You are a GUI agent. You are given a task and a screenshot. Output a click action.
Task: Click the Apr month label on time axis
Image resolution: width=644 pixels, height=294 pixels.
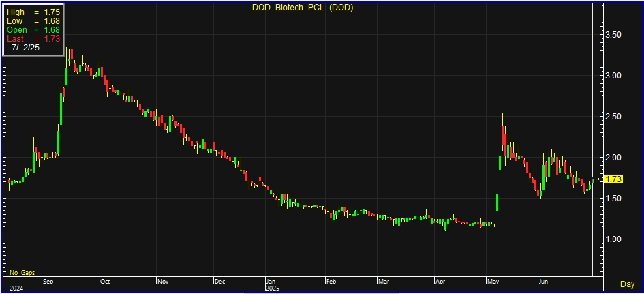point(440,282)
